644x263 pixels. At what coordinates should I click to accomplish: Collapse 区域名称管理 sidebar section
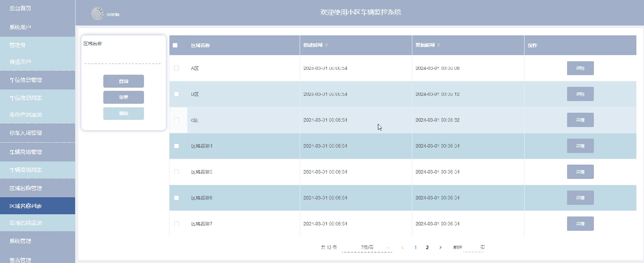tap(38, 188)
